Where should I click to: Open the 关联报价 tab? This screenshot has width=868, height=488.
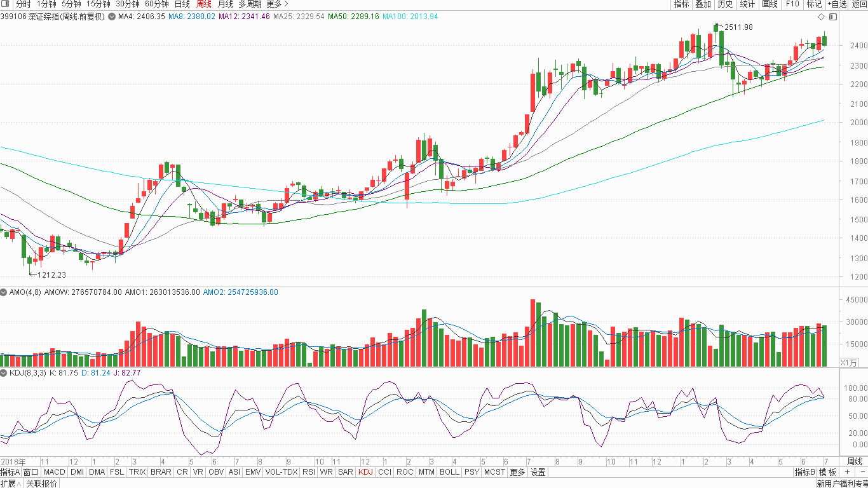point(41,484)
